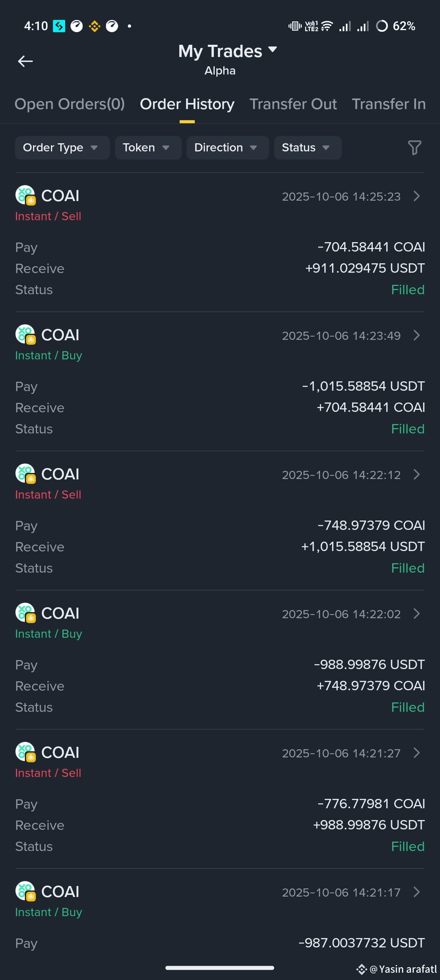This screenshot has height=980, width=440.
Task: Open the Status filter dropdown
Action: [308, 147]
